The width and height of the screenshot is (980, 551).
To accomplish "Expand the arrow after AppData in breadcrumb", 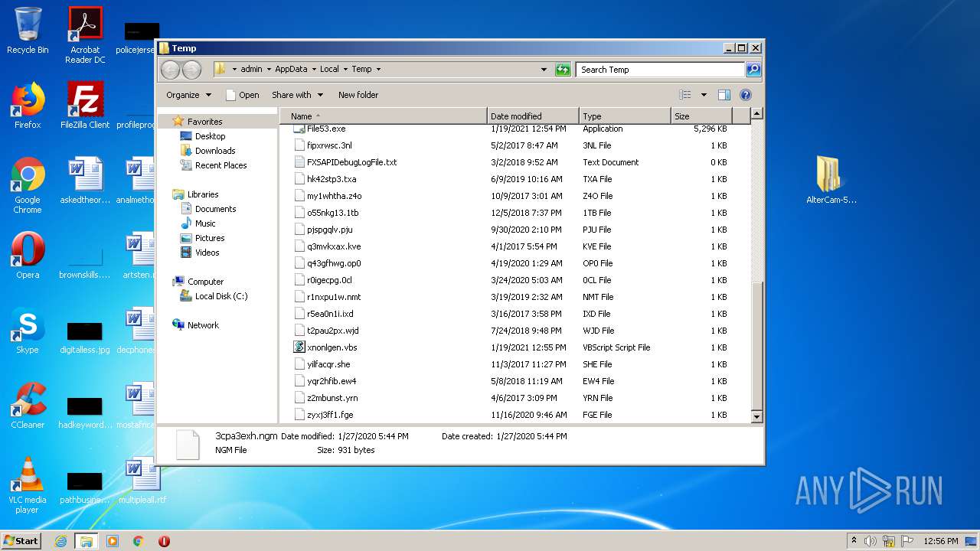I will (314, 70).
